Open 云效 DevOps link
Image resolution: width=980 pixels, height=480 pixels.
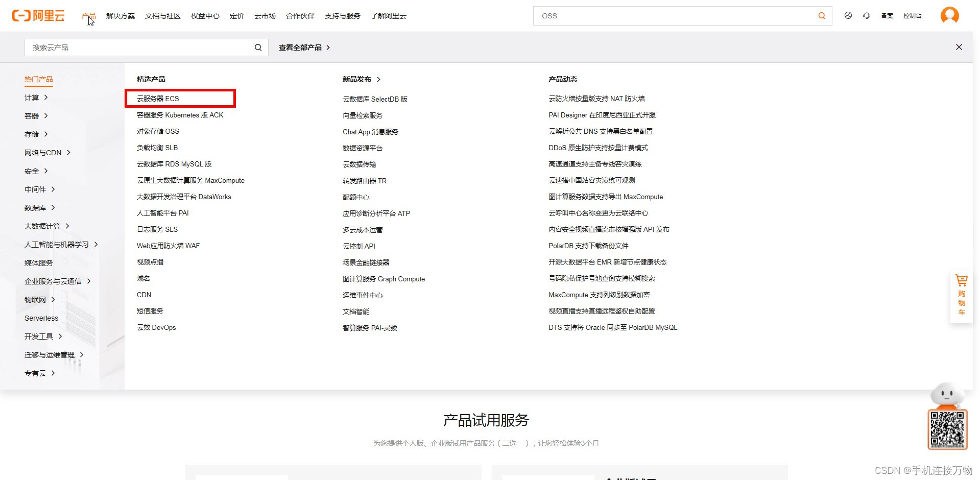[x=156, y=327]
